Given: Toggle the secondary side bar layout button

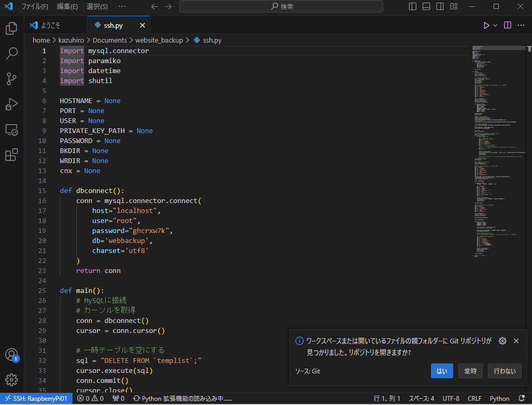Looking at the screenshot, I should tap(440, 7).
